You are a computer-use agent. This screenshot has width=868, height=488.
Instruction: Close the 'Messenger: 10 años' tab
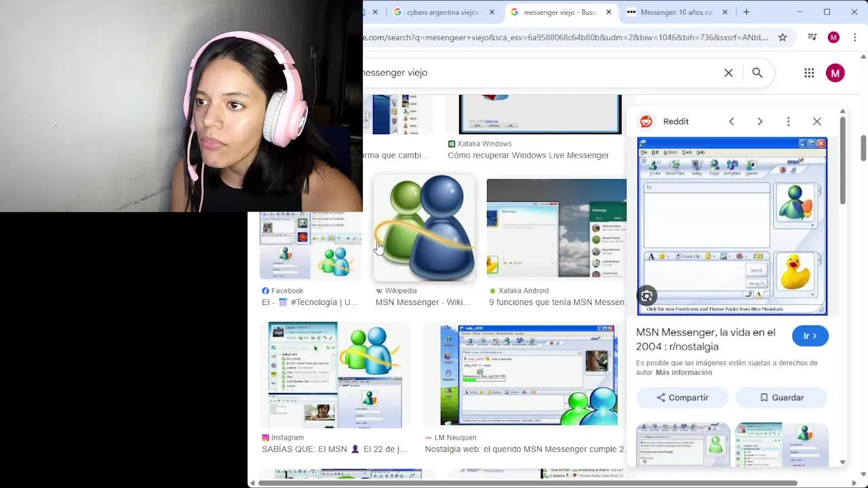pyautogui.click(x=725, y=12)
